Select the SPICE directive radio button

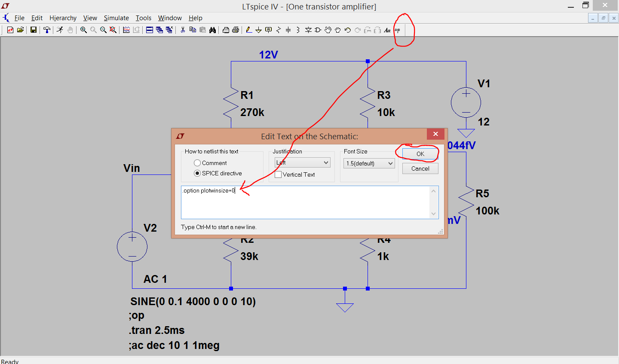click(197, 173)
